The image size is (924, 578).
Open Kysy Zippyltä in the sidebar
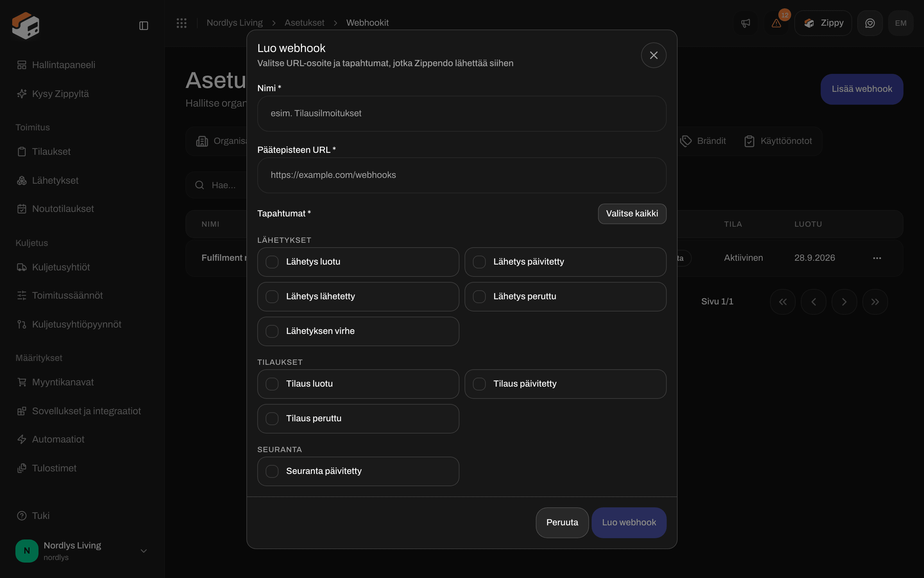pyautogui.click(x=82, y=94)
